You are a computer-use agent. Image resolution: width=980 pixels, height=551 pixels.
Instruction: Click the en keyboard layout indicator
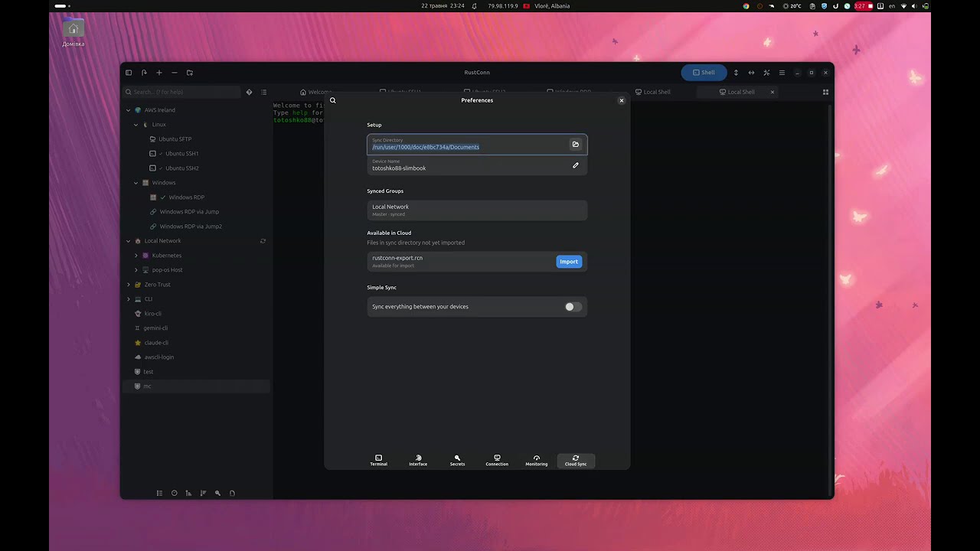(x=892, y=6)
